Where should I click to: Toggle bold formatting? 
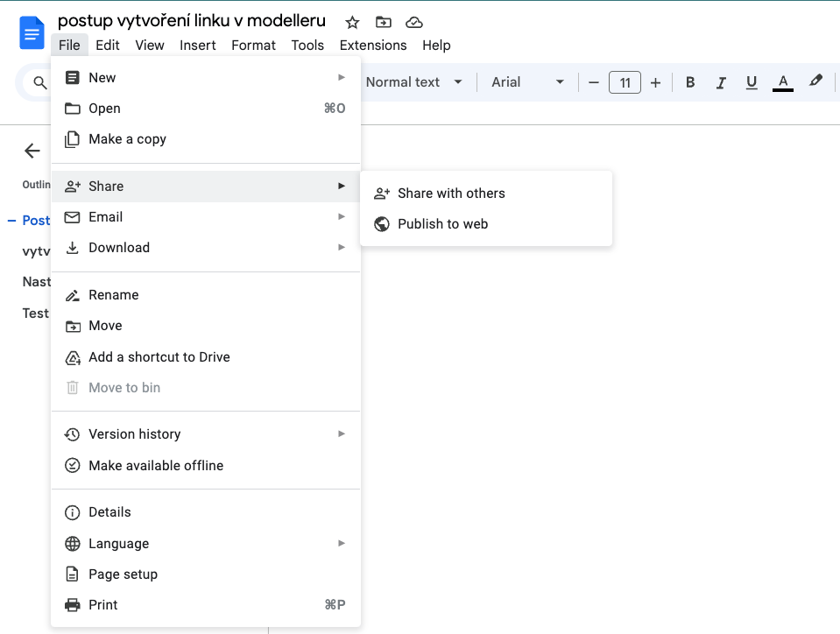click(690, 82)
